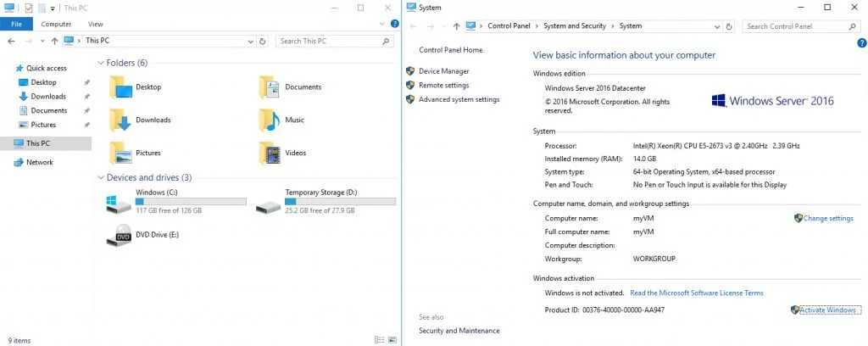Open System address bar history dropdown
This screenshot has width=868, height=346.
[x=717, y=26]
